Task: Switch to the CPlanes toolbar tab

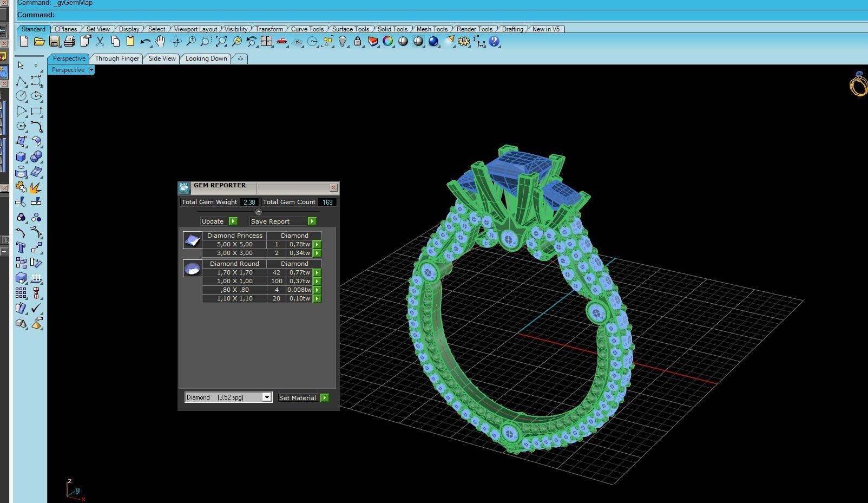Action: click(x=65, y=29)
